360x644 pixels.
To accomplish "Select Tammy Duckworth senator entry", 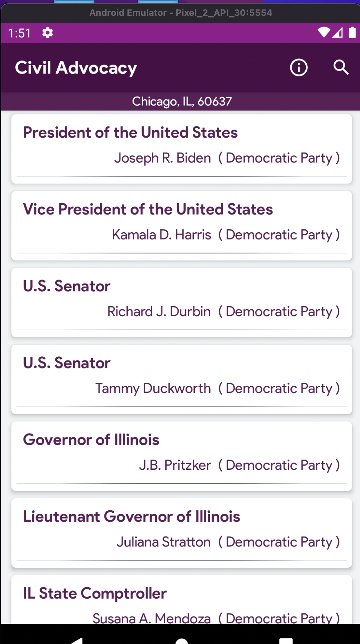I will (x=181, y=379).
